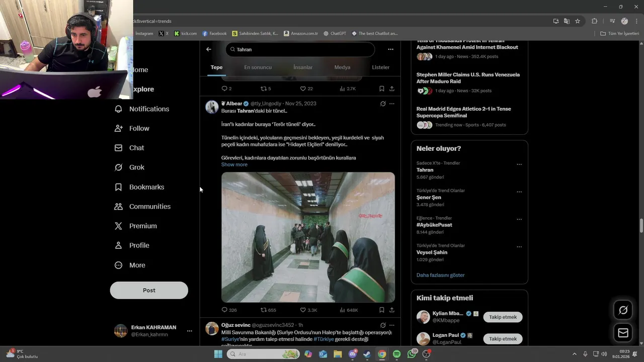Reply to the upper post with 2 replies

(226, 88)
